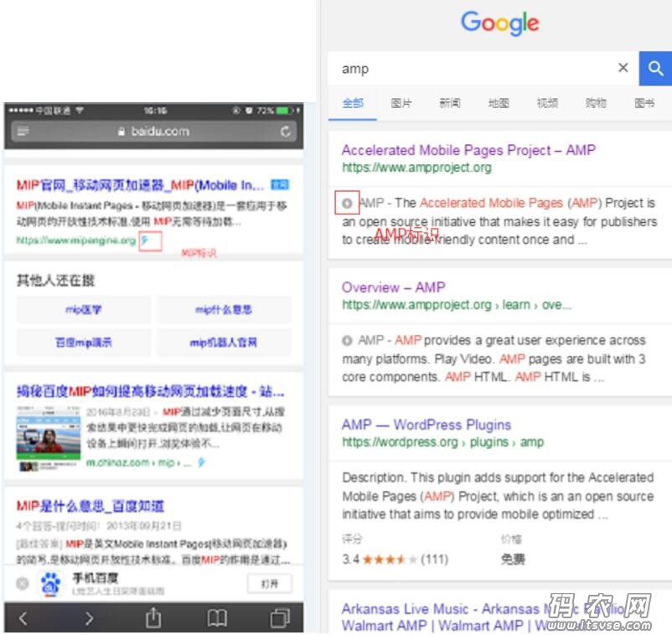
Task: Tap the Safari share icon
Action: (153, 617)
